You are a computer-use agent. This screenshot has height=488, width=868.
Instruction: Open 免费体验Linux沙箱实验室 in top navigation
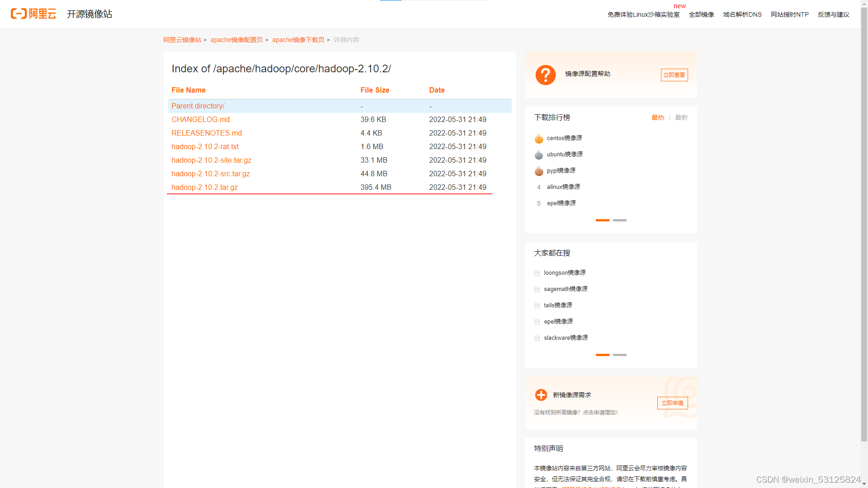tap(643, 14)
